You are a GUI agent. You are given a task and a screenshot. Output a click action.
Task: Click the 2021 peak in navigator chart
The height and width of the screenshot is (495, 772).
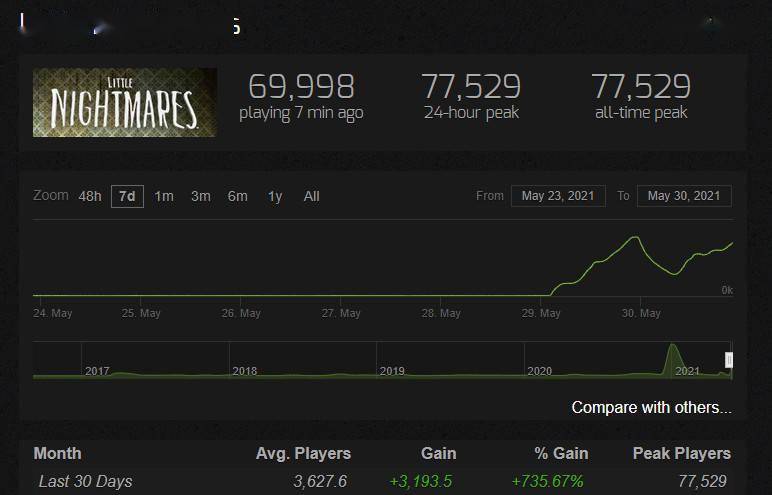[672, 347]
